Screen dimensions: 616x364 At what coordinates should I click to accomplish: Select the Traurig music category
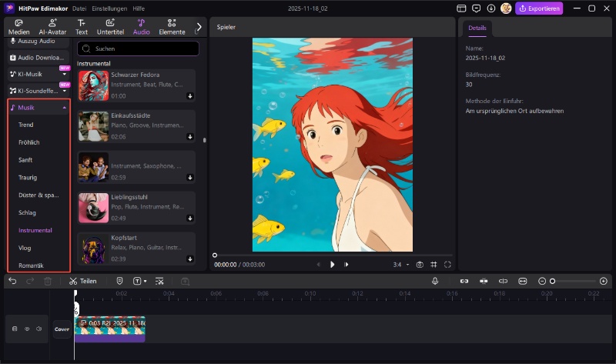(x=28, y=178)
